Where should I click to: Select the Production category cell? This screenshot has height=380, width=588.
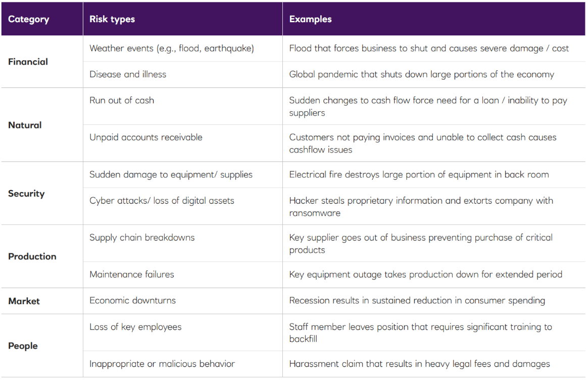[32, 256]
